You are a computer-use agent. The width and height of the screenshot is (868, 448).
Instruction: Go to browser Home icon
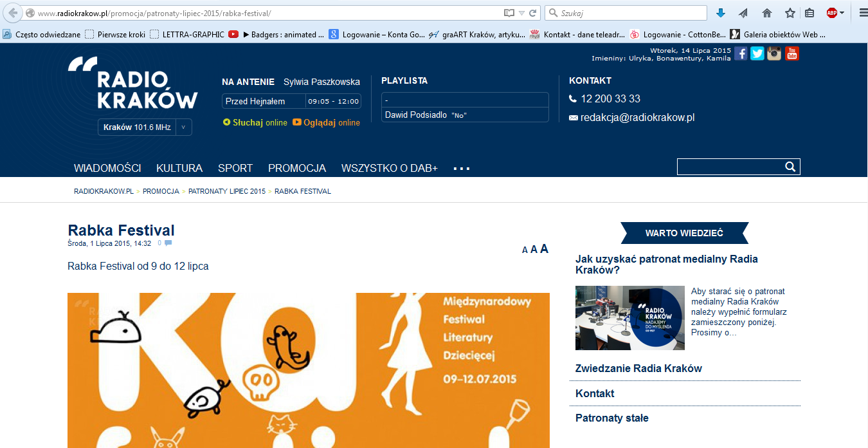766,13
